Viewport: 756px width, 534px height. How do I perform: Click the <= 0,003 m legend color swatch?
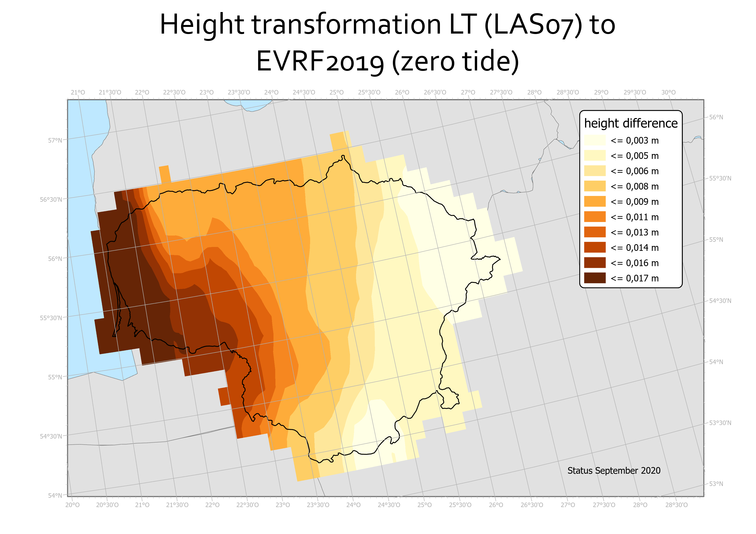[595, 140]
